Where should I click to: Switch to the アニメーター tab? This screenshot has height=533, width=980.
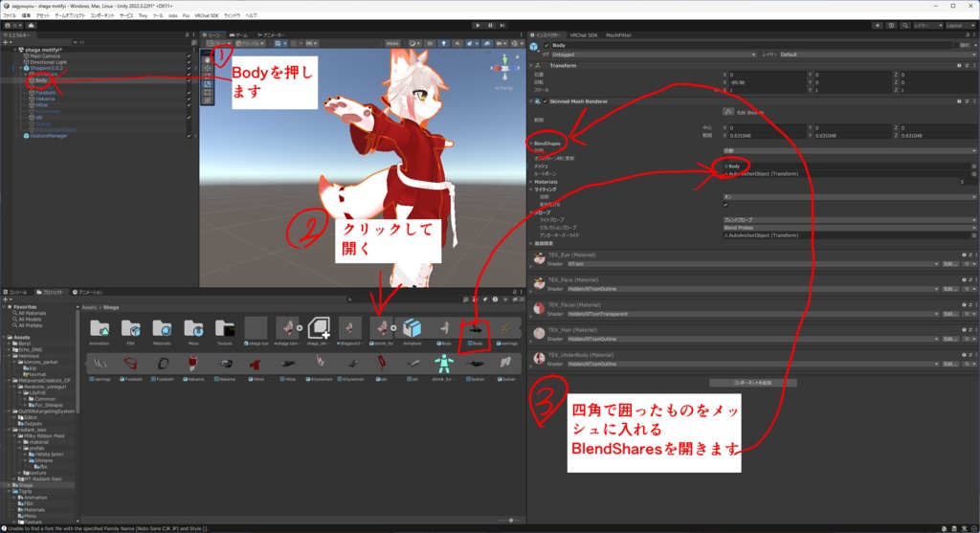pos(271,35)
